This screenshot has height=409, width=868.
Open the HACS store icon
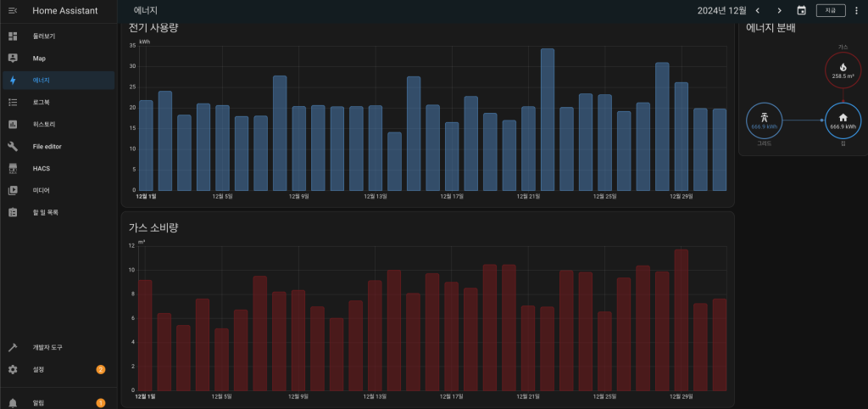(13, 169)
